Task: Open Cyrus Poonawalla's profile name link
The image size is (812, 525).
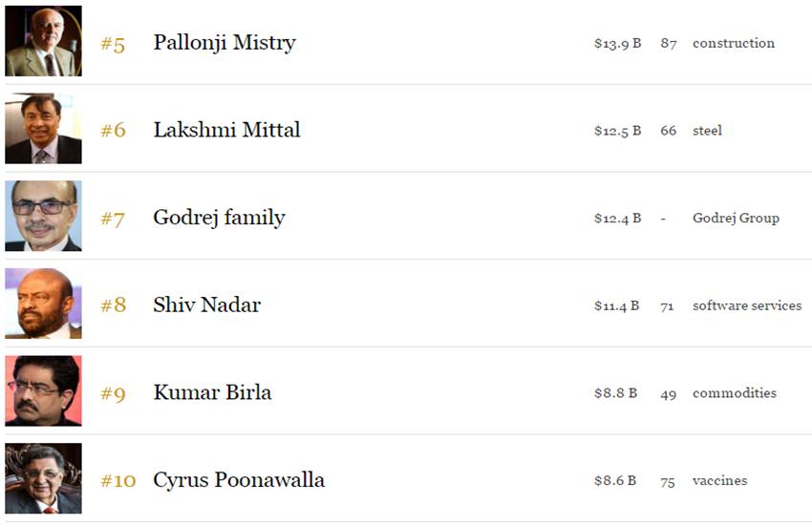Action: tap(239, 480)
